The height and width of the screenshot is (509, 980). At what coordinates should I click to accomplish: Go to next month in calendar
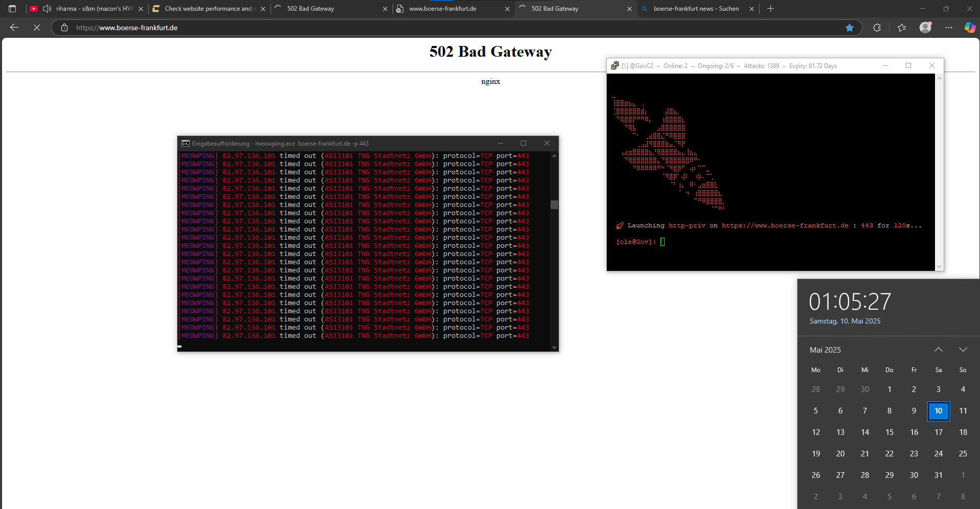963,350
